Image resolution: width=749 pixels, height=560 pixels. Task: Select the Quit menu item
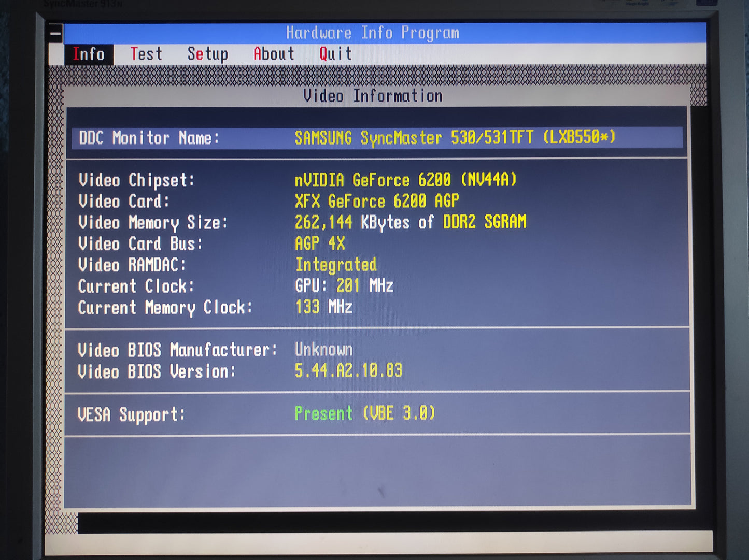point(336,54)
